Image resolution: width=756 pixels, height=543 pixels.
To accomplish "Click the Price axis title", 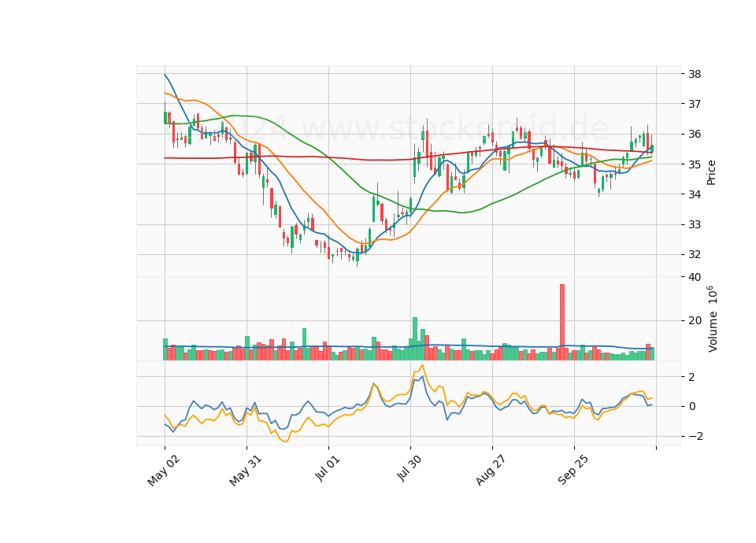I will (711, 172).
